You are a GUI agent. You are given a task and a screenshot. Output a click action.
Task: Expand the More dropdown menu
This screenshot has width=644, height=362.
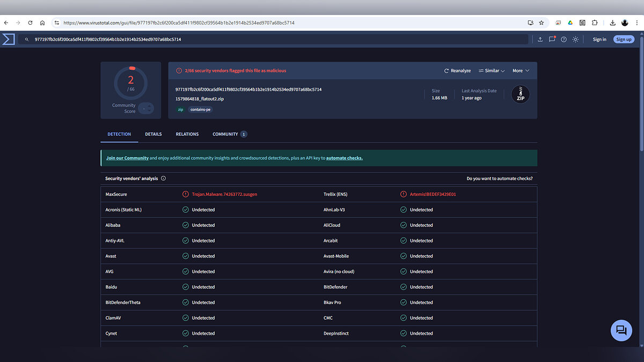tap(521, 71)
